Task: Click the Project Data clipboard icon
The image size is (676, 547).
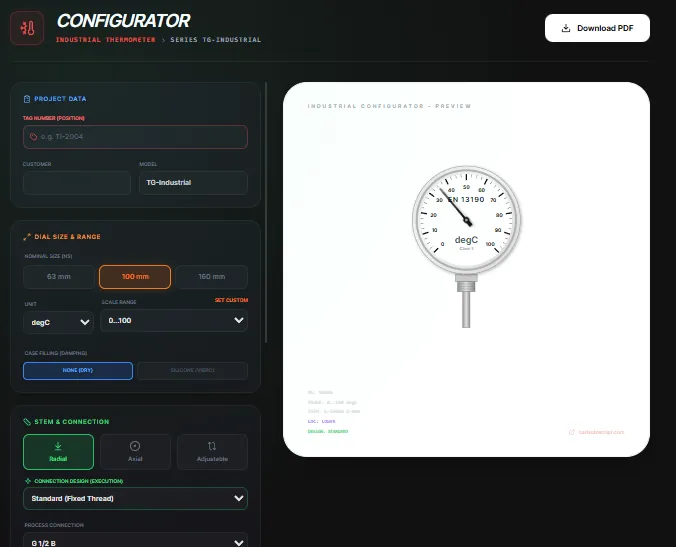Action: pos(27,99)
